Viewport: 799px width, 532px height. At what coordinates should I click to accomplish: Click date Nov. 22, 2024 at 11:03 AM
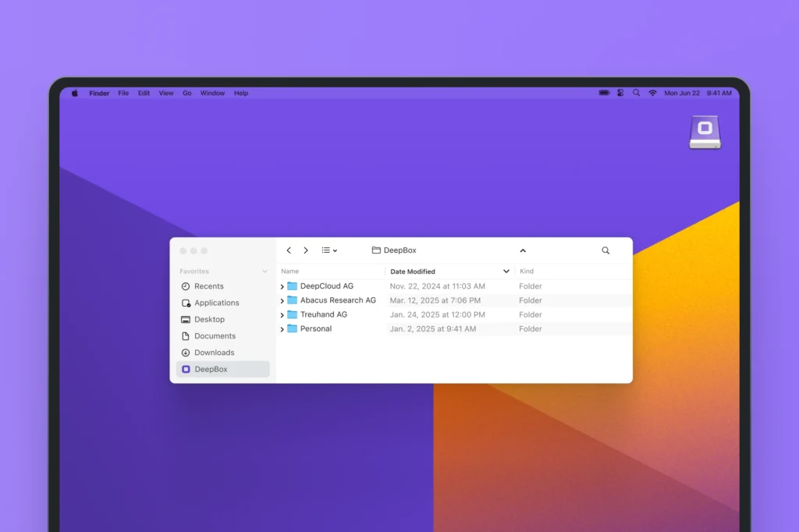pyautogui.click(x=437, y=286)
